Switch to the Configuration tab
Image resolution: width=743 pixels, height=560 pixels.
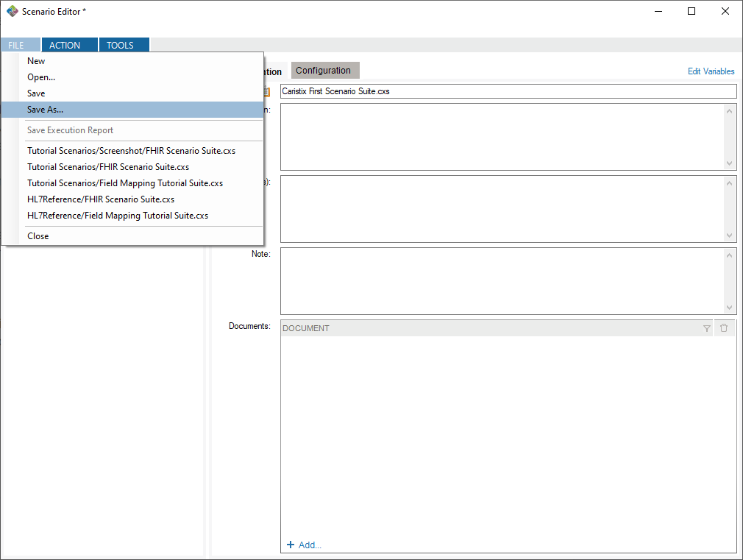(325, 71)
